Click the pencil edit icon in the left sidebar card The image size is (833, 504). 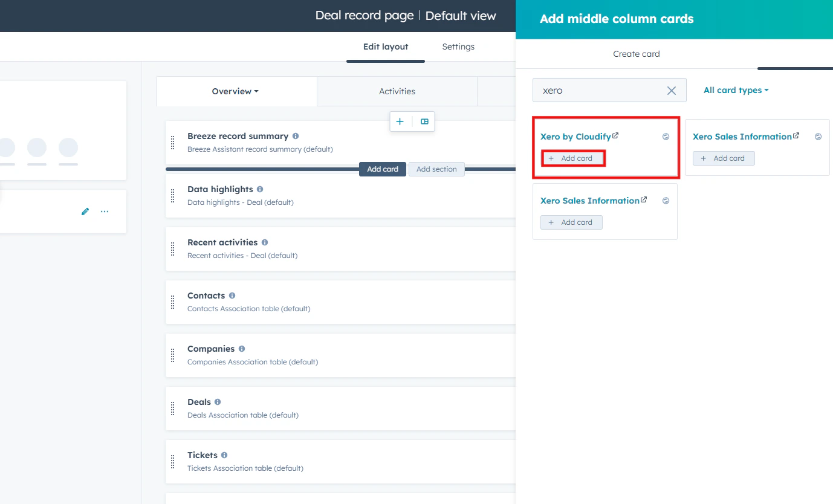point(85,212)
